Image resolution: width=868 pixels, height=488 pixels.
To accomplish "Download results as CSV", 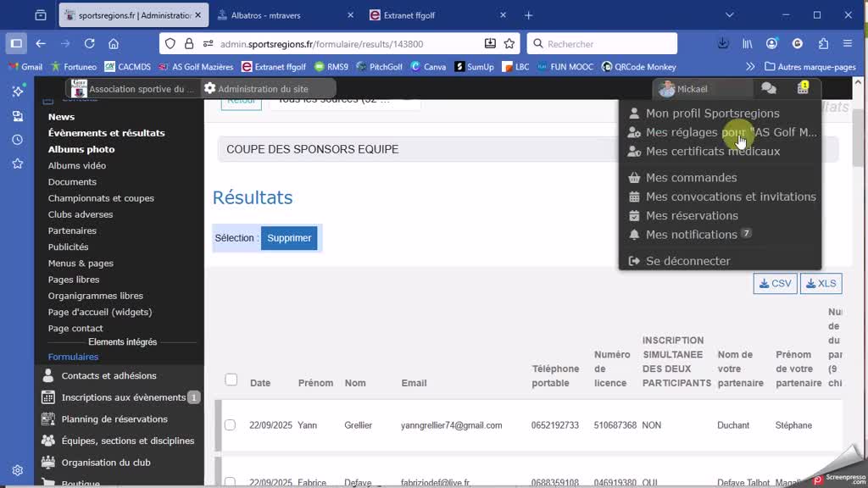I will [775, 284].
